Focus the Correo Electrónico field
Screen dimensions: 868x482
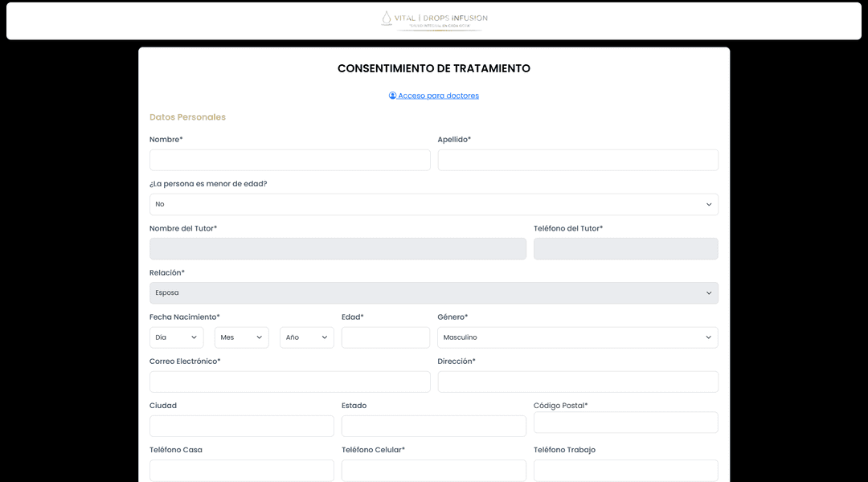click(289, 382)
